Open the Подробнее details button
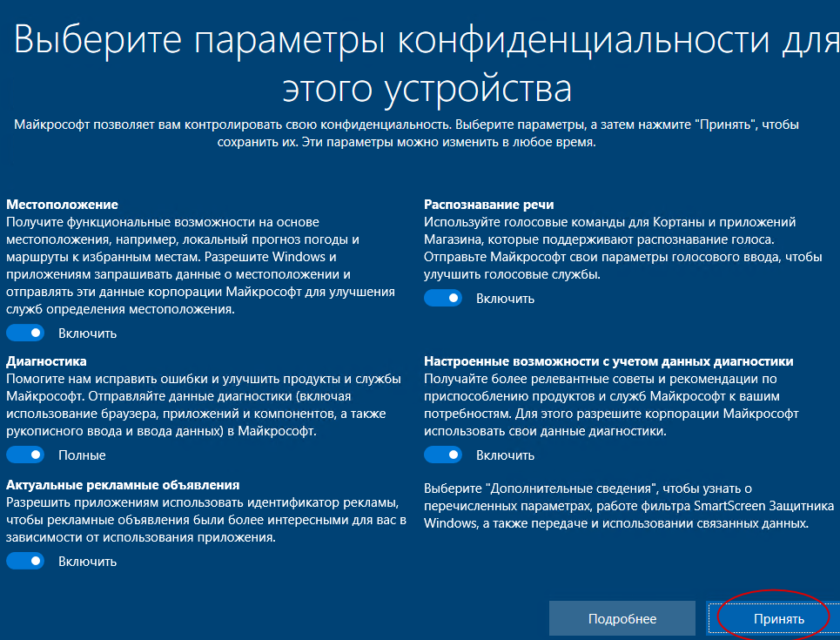840x640 pixels. click(x=622, y=618)
